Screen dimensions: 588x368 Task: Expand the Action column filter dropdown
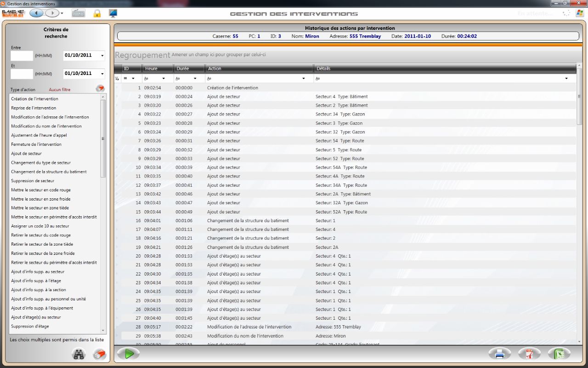click(x=304, y=79)
